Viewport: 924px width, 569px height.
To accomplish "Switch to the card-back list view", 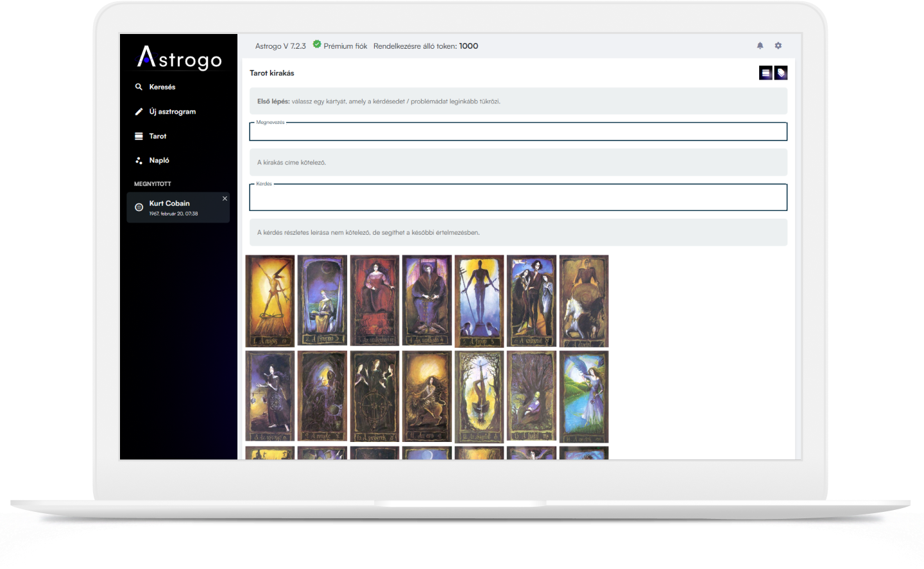I will pyautogui.click(x=765, y=72).
